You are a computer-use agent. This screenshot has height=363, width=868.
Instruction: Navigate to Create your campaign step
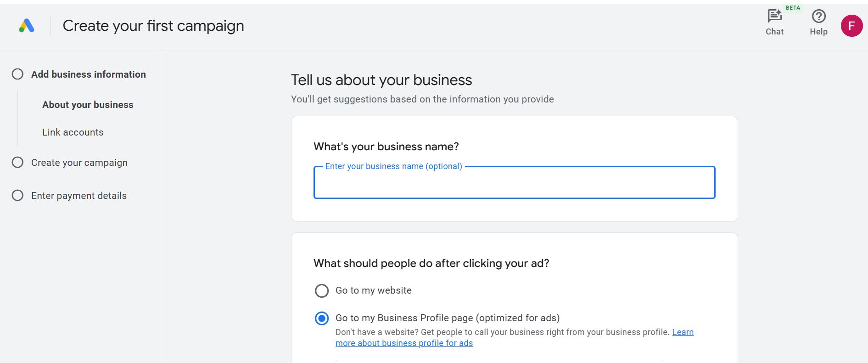click(79, 162)
